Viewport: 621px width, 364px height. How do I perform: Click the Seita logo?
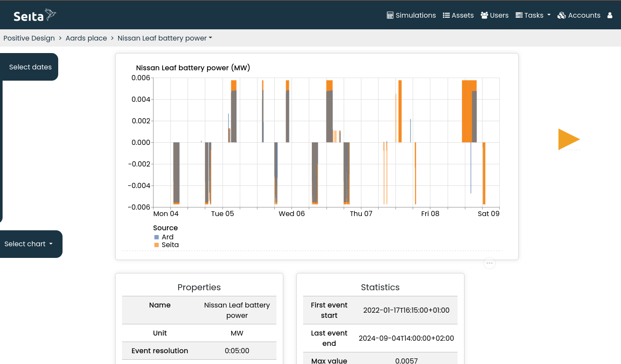(x=34, y=16)
